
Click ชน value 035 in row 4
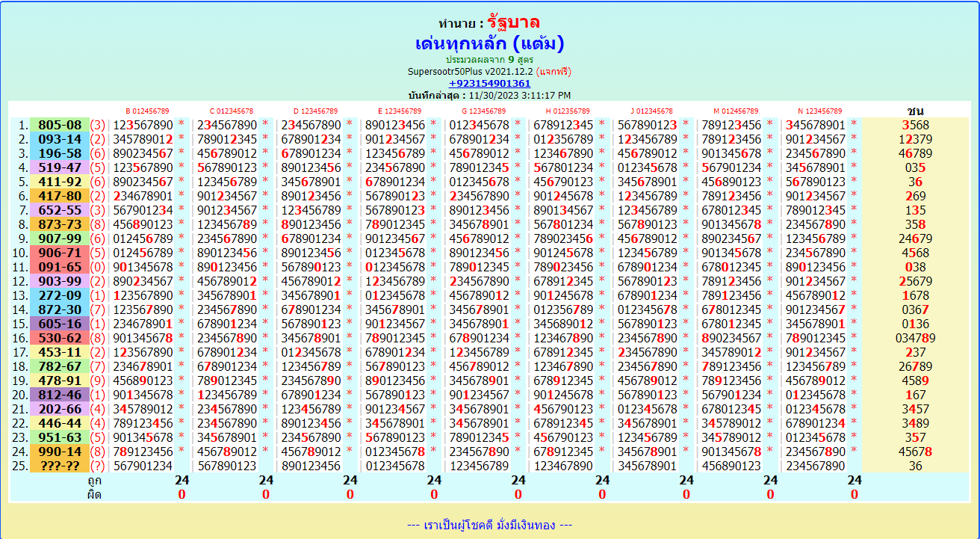pyautogui.click(x=915, y=167)
